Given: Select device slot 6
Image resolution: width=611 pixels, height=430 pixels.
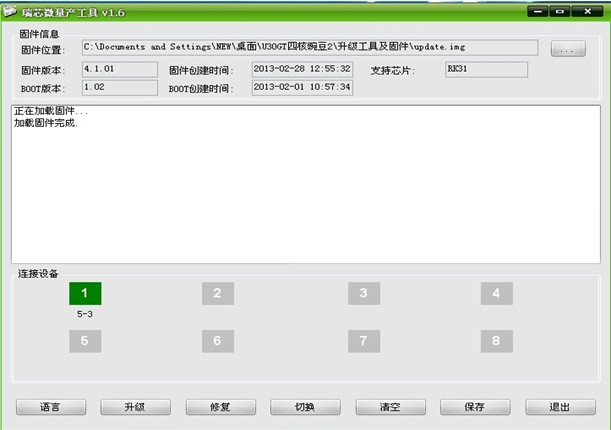Looking at the screenshot, I should (x=218, y=341).
